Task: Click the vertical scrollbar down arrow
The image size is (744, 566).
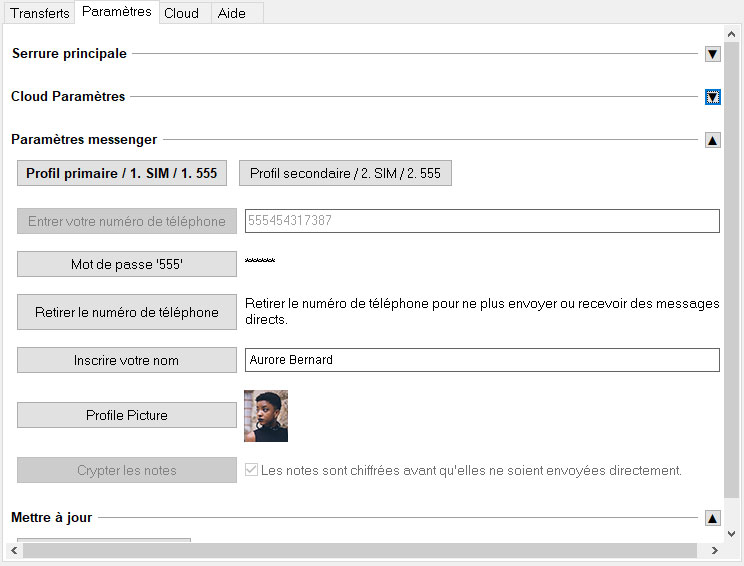Action: pos(731,534)
